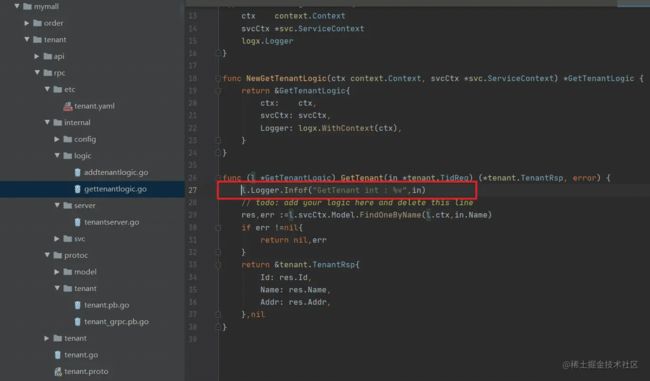Click the rpc folder icon
Image resolution: width=650 pixels, height=381 pixels.
(48, 73)
